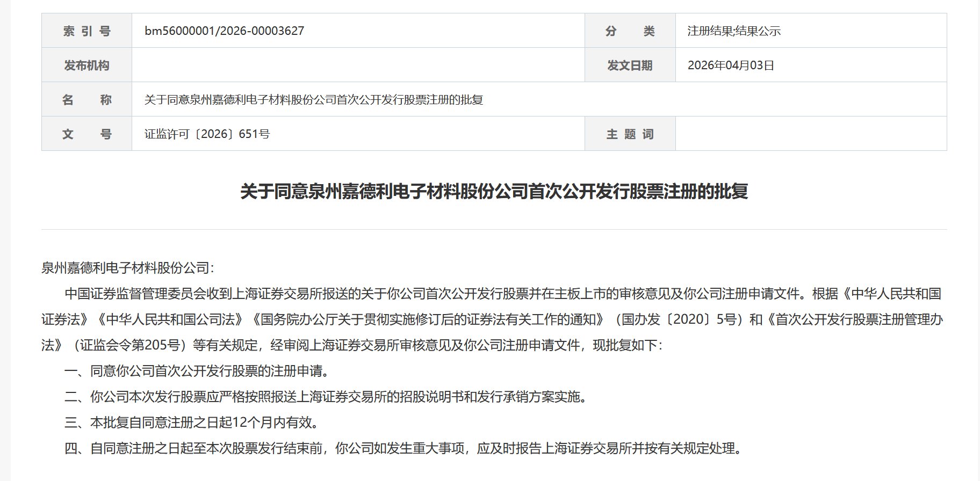Click the 名称 label cell
The width and height of the screenshot is (980, 481).
pos(87,100)
